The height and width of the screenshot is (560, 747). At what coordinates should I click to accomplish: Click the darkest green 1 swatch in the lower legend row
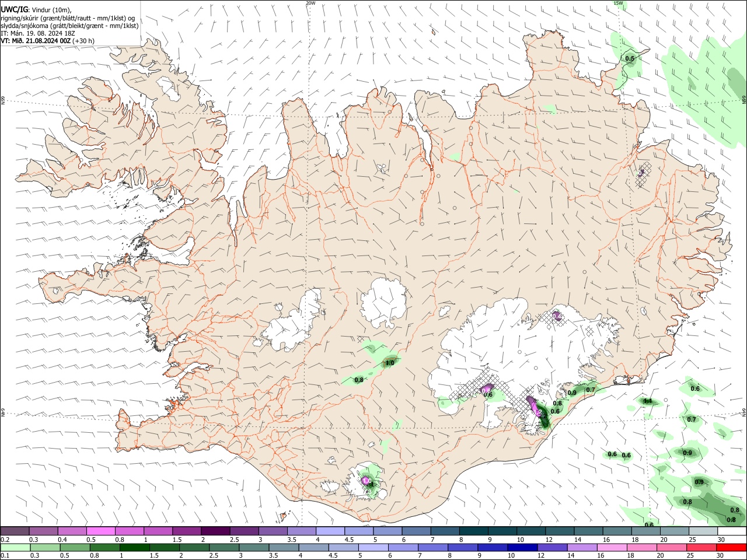pos(135,548)
